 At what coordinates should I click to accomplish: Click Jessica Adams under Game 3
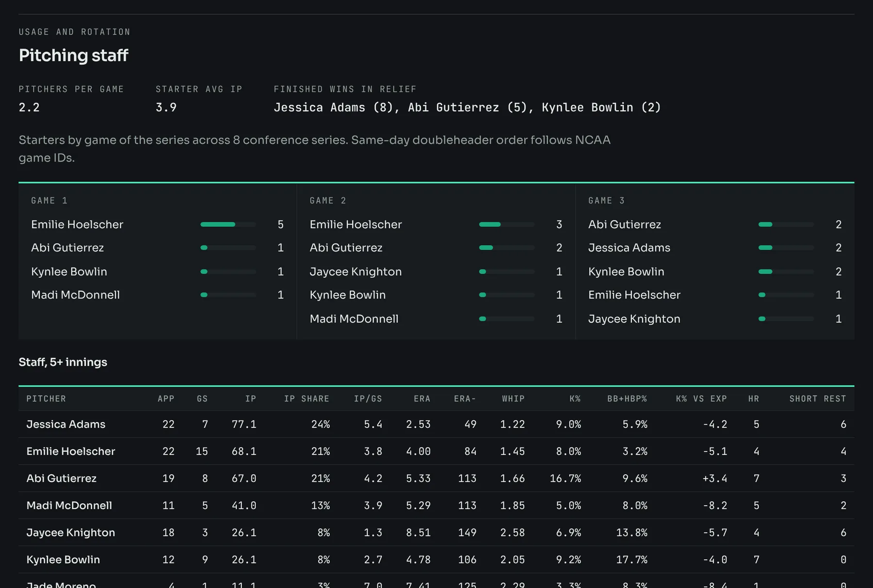click(629, 248)
